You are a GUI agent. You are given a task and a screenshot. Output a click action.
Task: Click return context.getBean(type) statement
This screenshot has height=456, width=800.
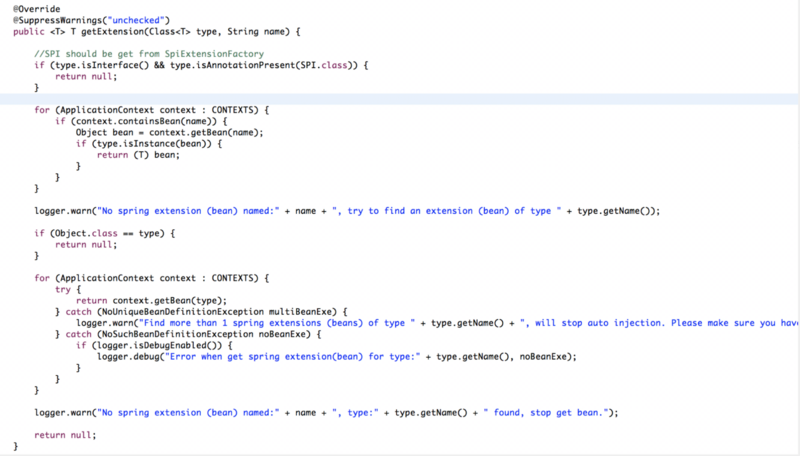click(x=152, y=301)
